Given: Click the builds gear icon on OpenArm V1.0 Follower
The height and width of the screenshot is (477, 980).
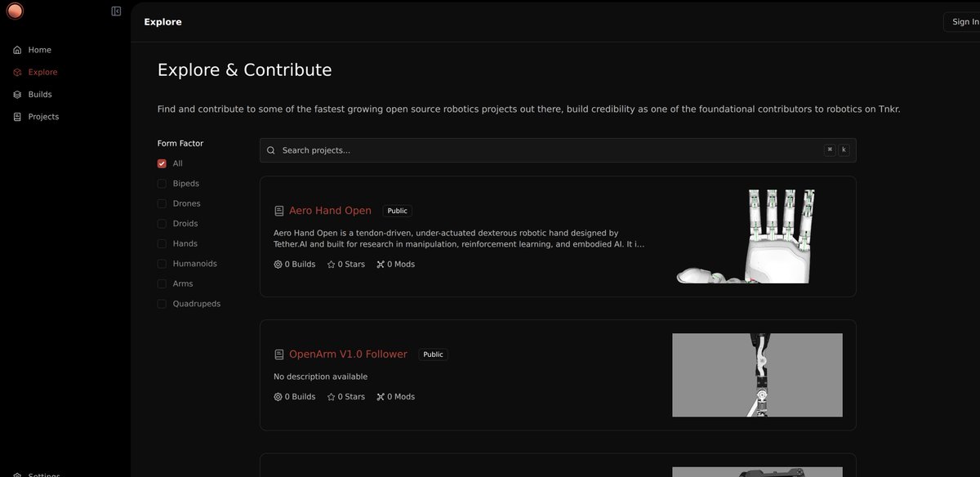Looking at the screenshot, I should 278,397.
